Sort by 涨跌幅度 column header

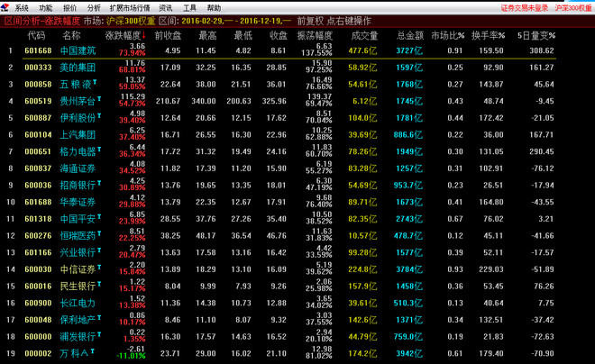pos(125,36)
